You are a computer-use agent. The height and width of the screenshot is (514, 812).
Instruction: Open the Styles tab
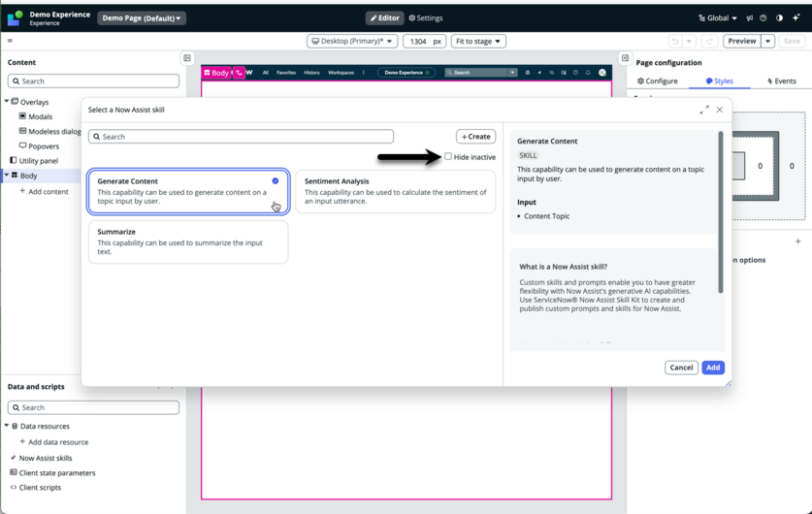pyautogui.click(x=719, y=81)
